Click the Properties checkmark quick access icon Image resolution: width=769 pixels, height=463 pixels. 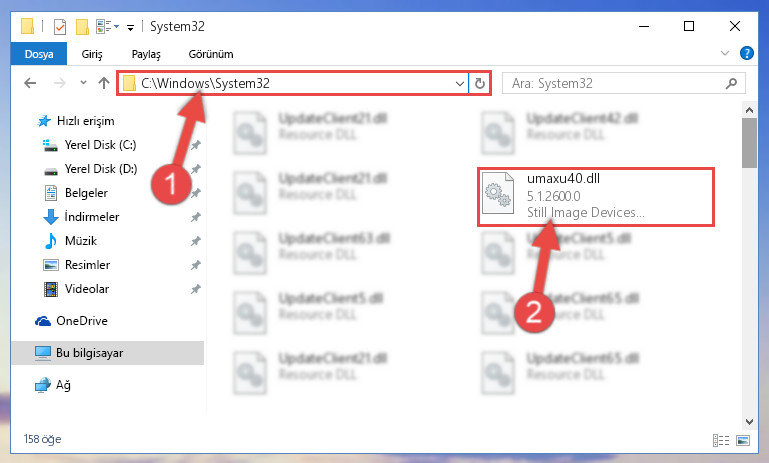(60, 26)
